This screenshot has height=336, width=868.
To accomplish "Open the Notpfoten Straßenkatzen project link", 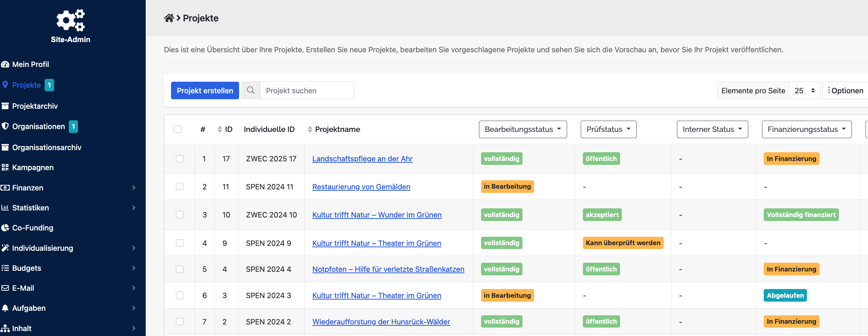I will (388, 269).
